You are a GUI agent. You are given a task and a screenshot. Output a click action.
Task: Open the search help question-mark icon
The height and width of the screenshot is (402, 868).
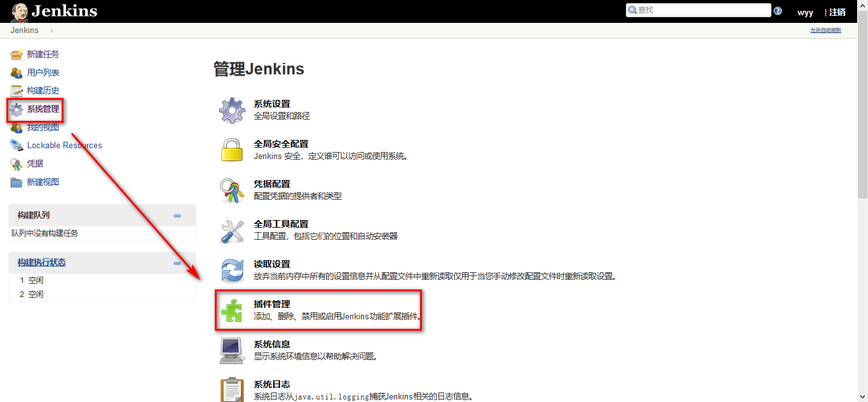click(778, 11)
